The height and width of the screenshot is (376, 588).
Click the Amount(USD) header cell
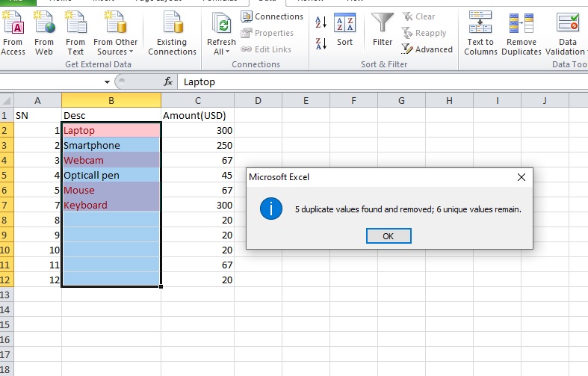point(198,115)
